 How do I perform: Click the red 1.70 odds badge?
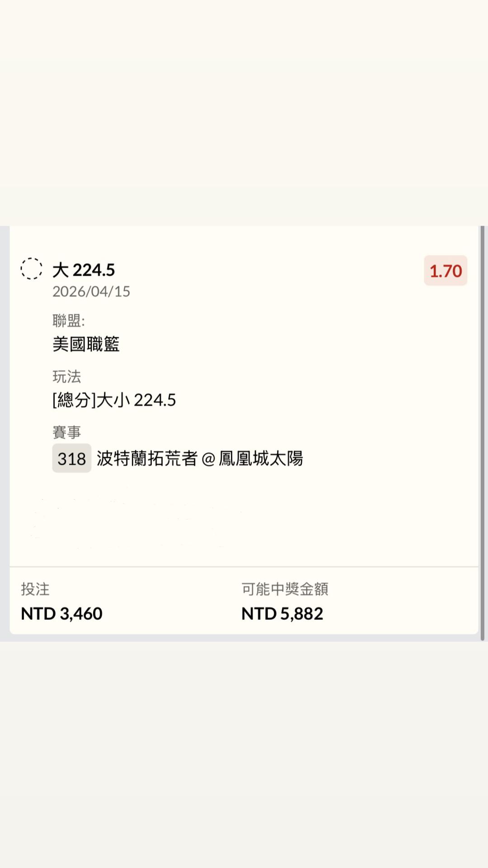pyautogui.click(x=446, y=271)
